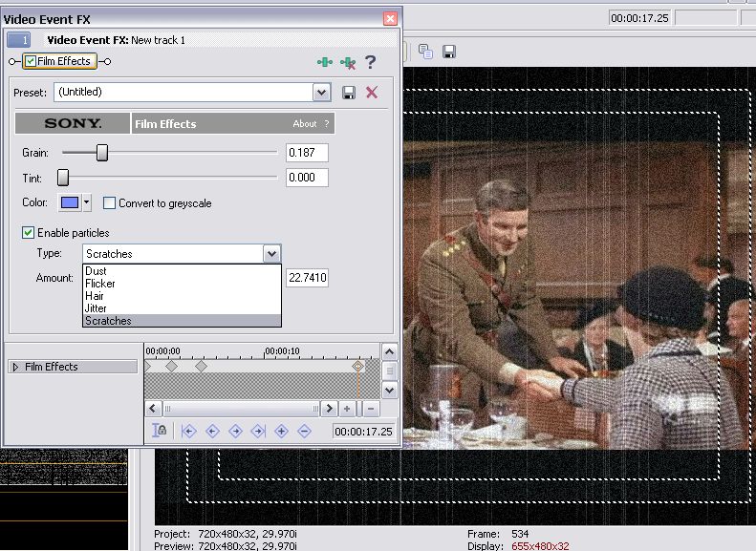The height and width of the screenshot is (551, 756).
Task: Click the Remove Selected Plug-In icon
Action: pos(348,63)
